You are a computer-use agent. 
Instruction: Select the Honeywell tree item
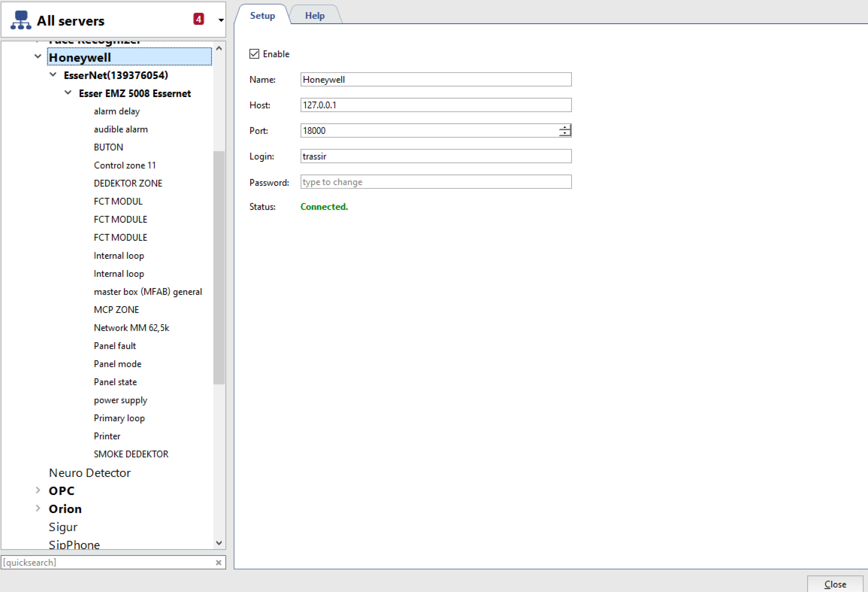[x=130, y=57]
